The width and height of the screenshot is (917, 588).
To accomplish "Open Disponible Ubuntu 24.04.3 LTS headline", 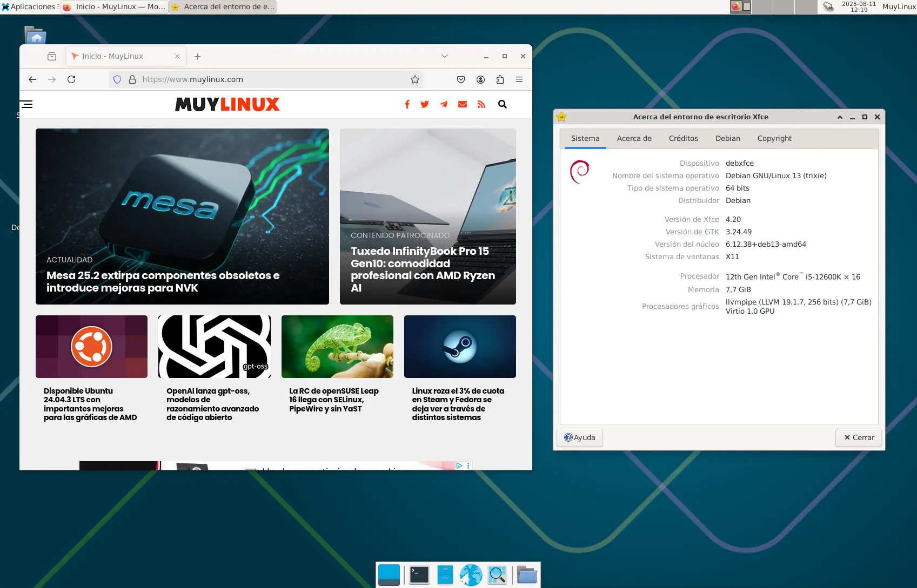I will 90,404.
